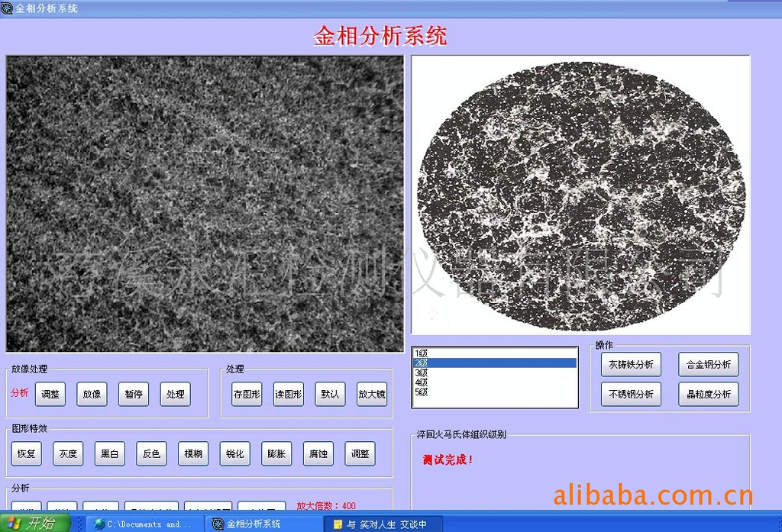Click 恢复 to restore the original image
This screenshot has height=532, width=782.
click(x=26, y=453)
